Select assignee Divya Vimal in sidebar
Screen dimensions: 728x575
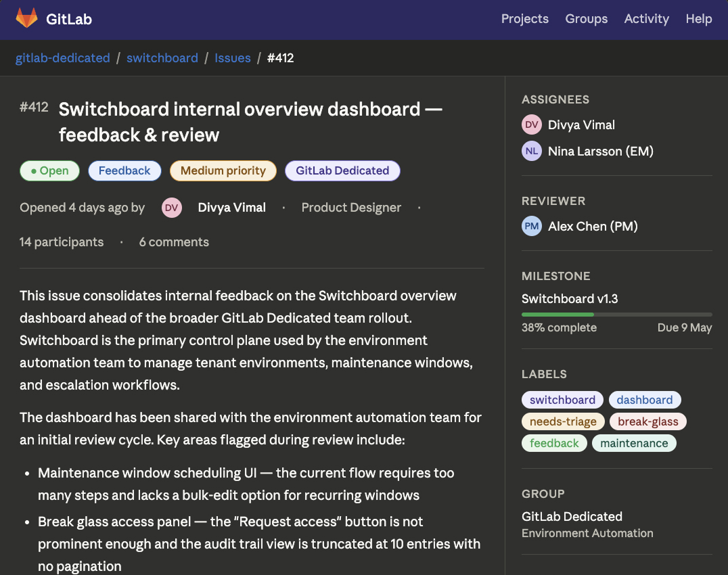pos(581,125)
